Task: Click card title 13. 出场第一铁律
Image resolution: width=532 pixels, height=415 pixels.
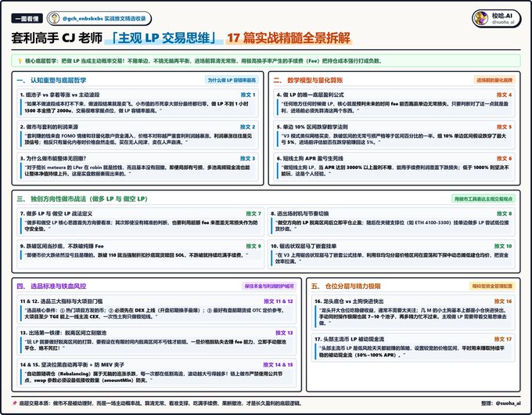Action: click(63, 333)
